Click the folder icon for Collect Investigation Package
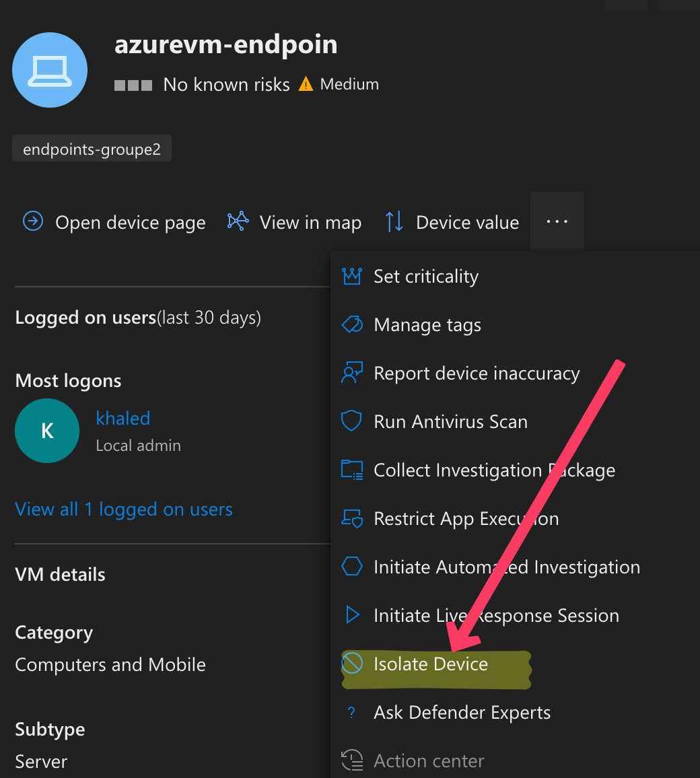The image size is (700, 778). pos(352,470)
